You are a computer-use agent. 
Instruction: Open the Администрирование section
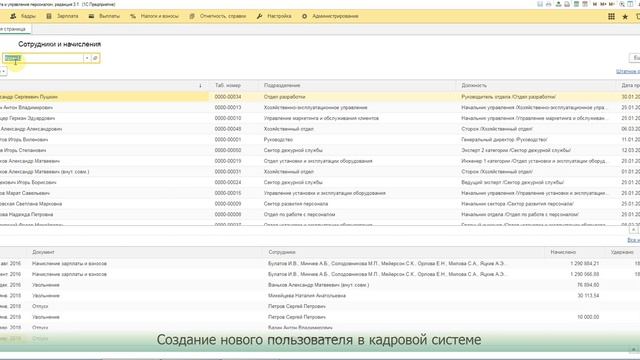(x=330, y=16)
